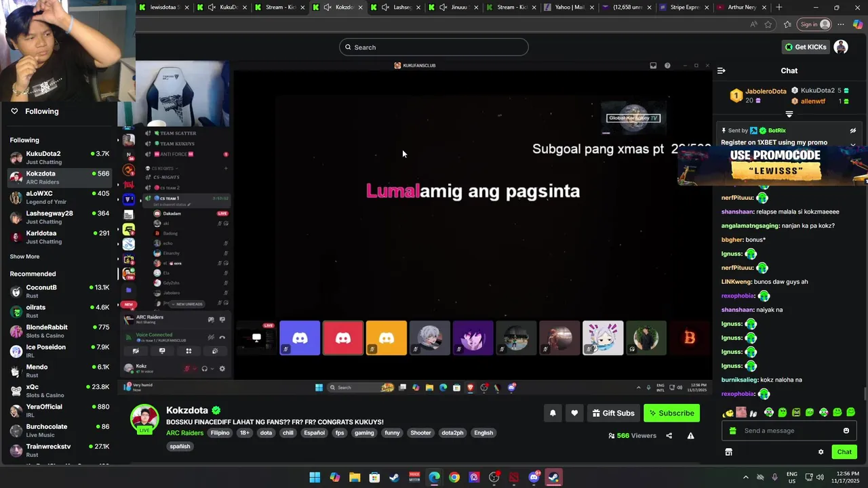Open Lashsegway28 channel in sidebar
The height and width of the screenshot is (488, 868).
pyautogui.click(x=60, y=217)
